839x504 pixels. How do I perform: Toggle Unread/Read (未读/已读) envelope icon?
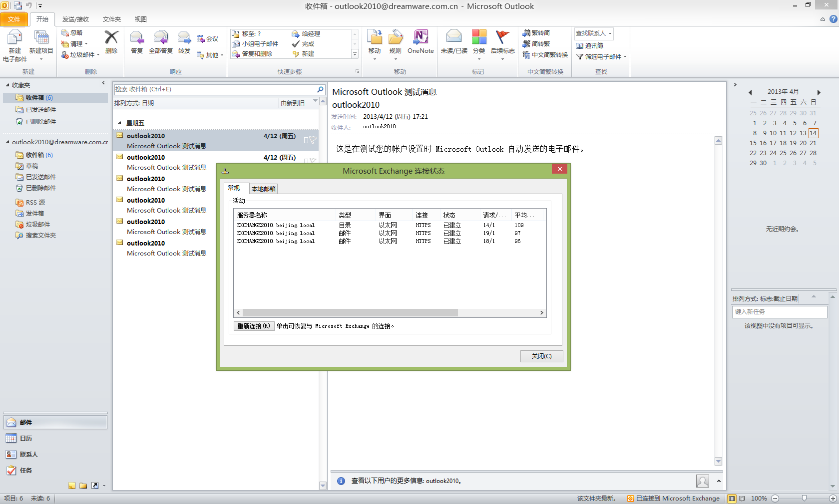pos(454,37)
